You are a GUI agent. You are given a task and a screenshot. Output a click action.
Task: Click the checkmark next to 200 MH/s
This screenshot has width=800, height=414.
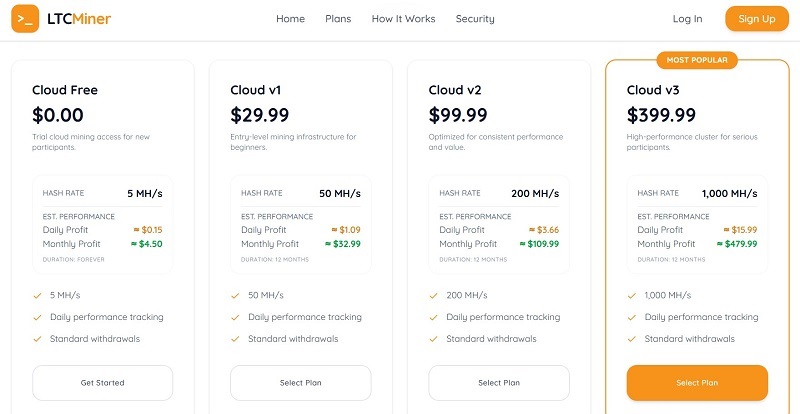(x=433, y=296)
